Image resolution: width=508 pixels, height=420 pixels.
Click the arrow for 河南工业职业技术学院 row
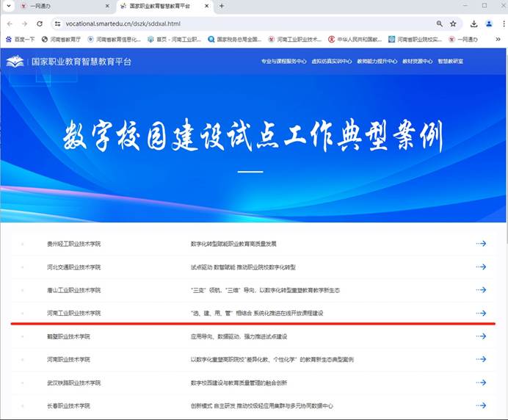[x=481, y=314]
